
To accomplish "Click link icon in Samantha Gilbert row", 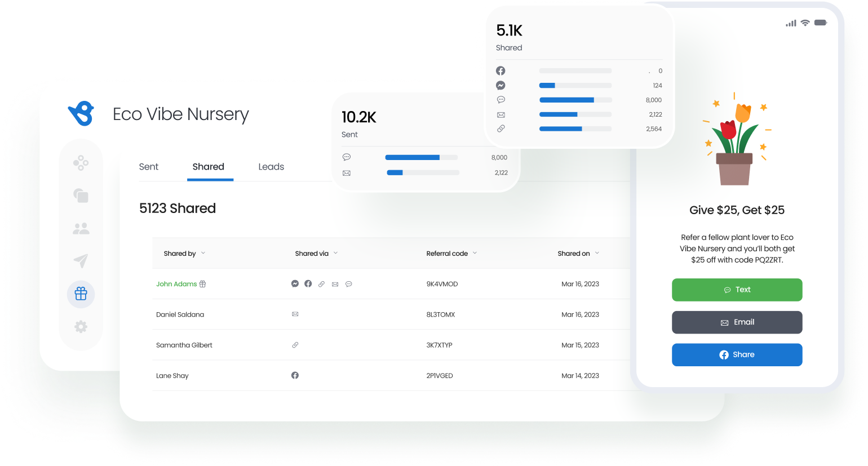I will point(295,345).
